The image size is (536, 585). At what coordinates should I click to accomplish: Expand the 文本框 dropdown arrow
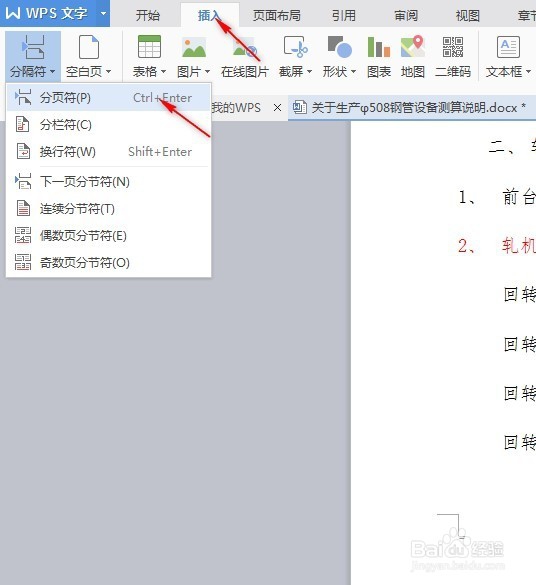point(528,71)
